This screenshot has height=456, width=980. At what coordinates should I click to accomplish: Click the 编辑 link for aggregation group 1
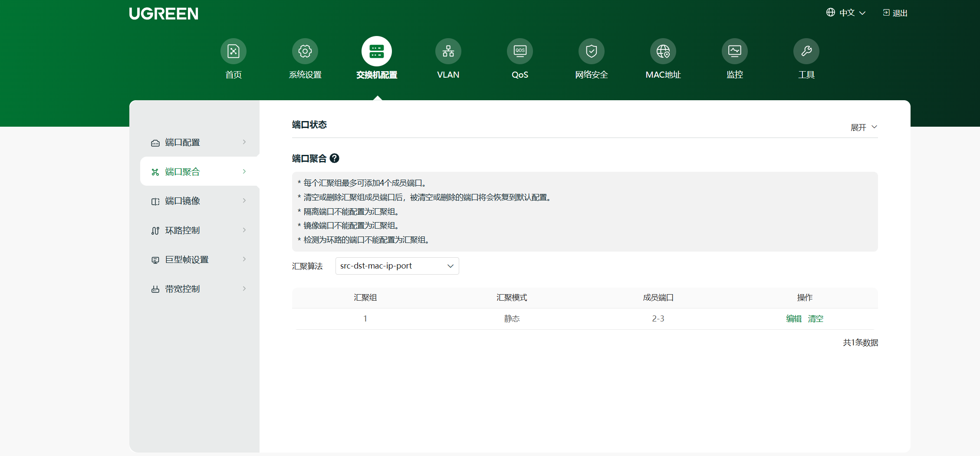[794, 318]
